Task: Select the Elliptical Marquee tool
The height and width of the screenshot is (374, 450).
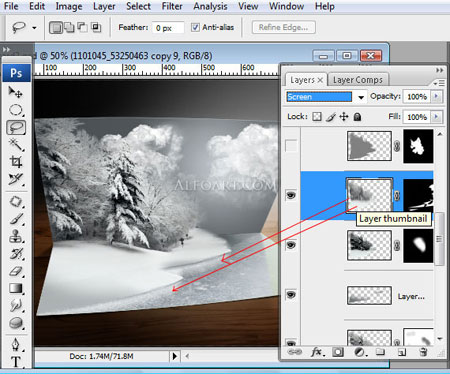Action: click(x=15, y=110)
